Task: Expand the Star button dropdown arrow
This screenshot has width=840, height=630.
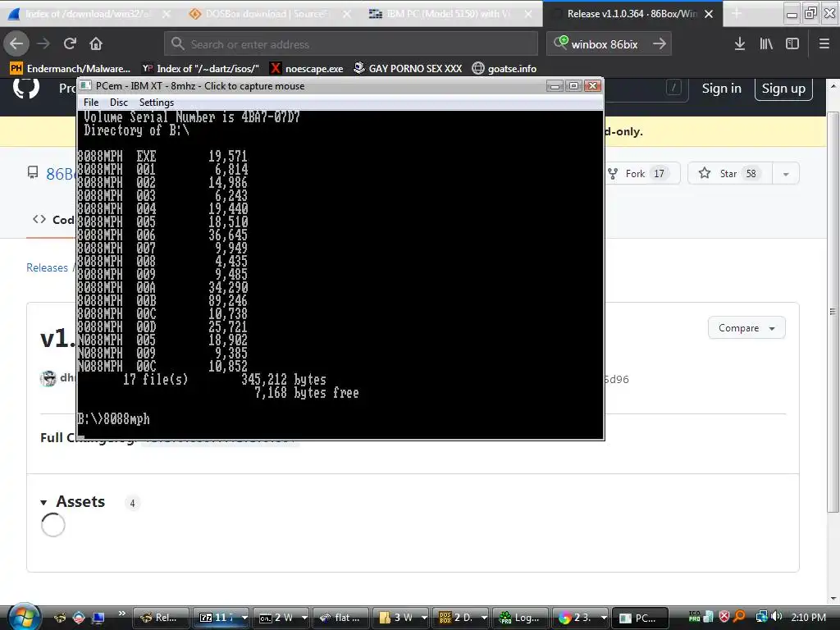Action: tap(786, 174)
